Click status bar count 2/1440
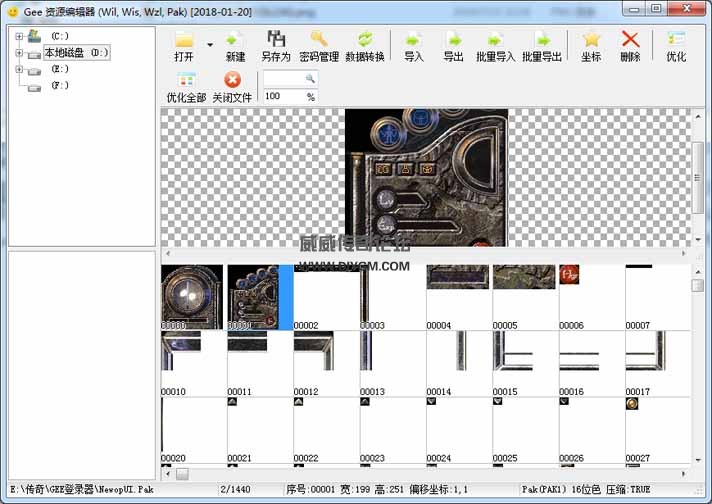The height and width of the screenshot is (504, 712). pos(235,489)
